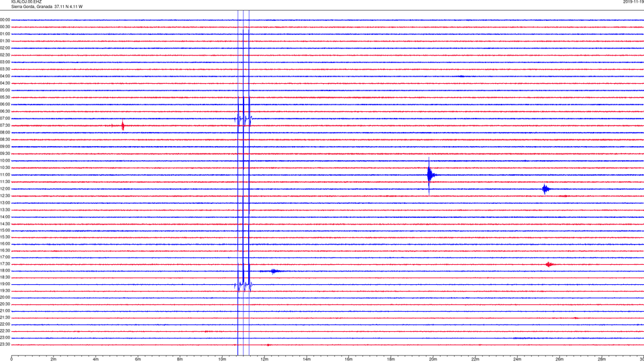Select the 11:00 trace time label
The width and height of the screenshot is (644, 362).
5,175
